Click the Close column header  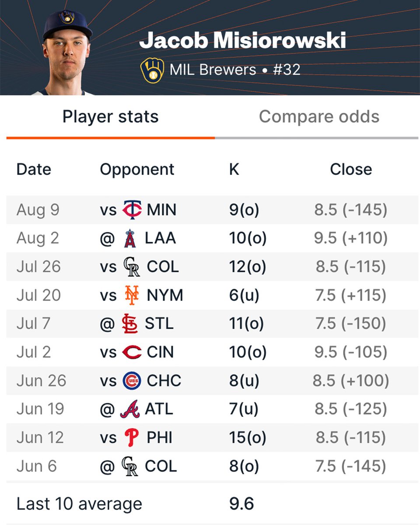pyautogui.click(x=351, y=169)
